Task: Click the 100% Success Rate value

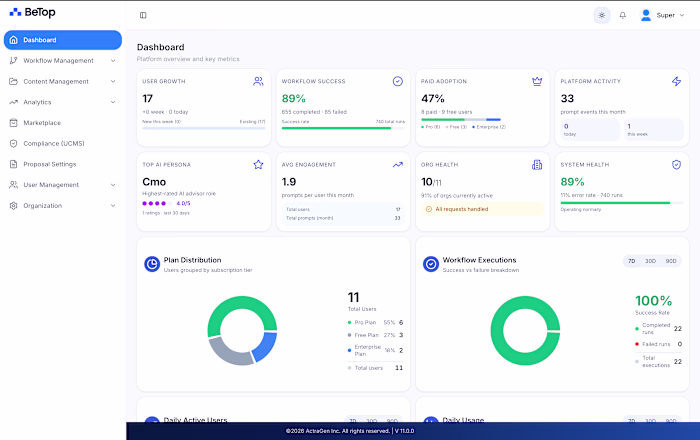Action: point(653,301)
